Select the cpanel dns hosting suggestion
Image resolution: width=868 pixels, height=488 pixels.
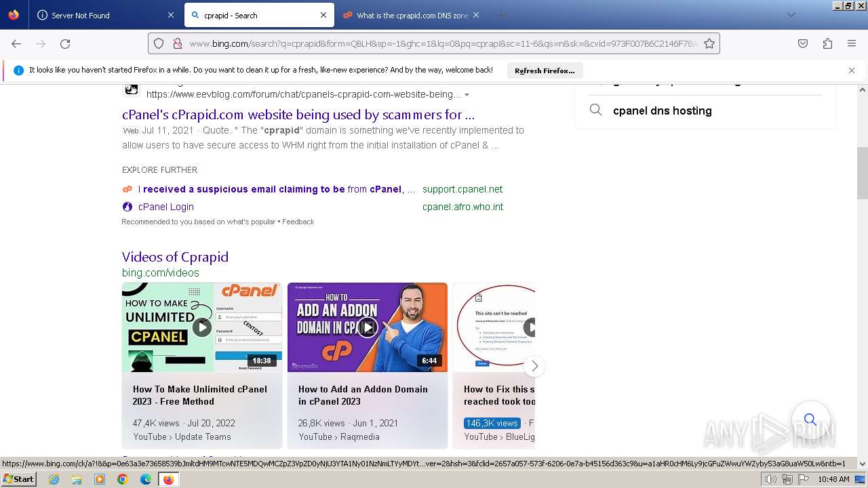[x=663, y=110]
